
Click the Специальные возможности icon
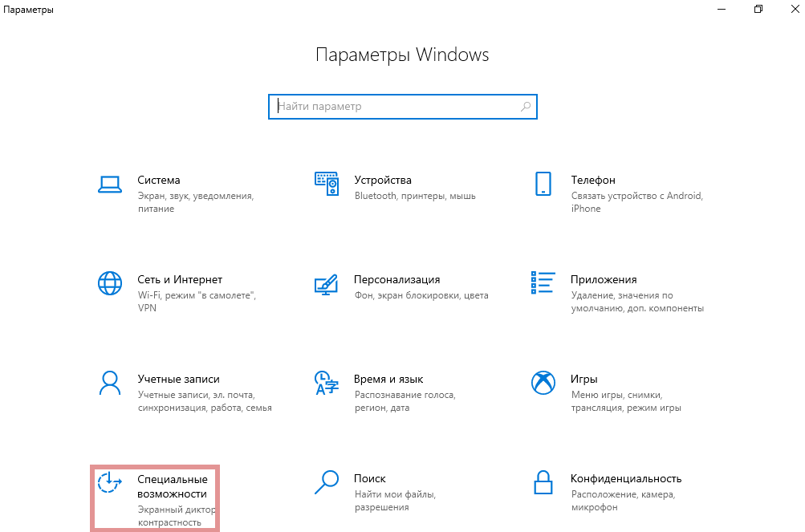110,483
